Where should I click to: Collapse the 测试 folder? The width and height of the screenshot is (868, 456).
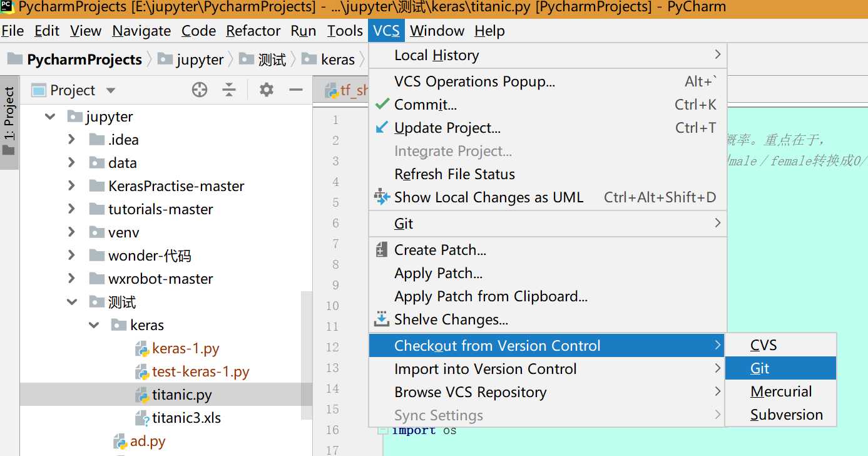pos(72,303)
